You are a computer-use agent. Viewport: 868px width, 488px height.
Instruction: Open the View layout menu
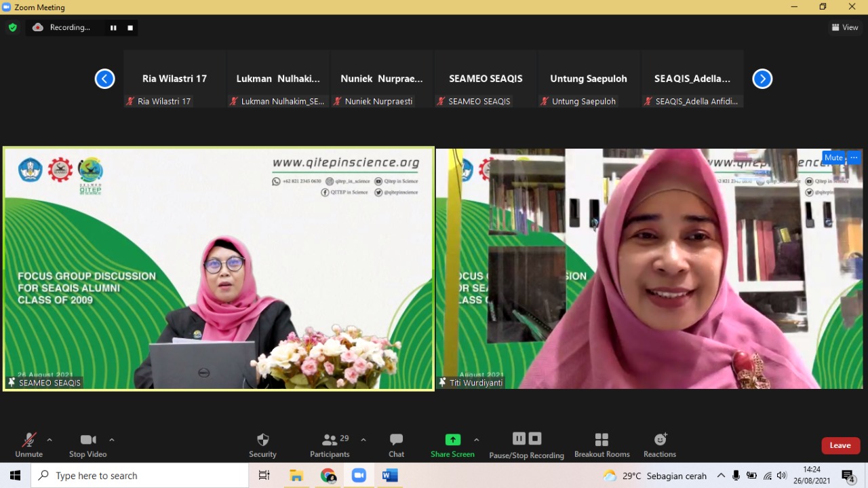click(x=845, y=27)
